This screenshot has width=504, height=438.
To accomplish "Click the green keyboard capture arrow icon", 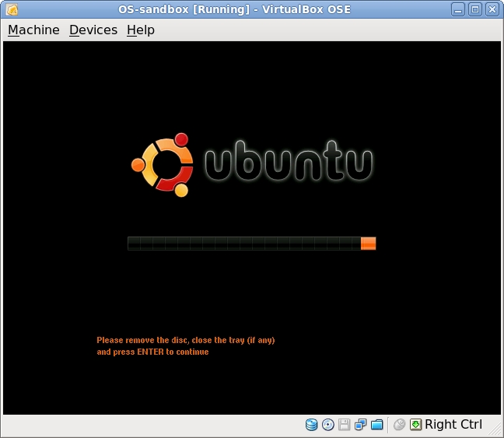I will coord(415,425).
